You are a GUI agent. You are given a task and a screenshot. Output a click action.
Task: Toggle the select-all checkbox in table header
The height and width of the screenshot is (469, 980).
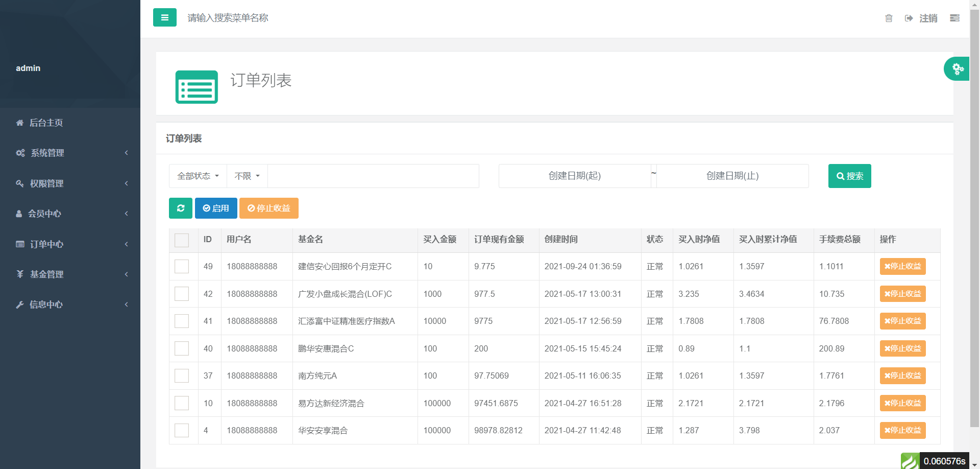tap(182, 240)
